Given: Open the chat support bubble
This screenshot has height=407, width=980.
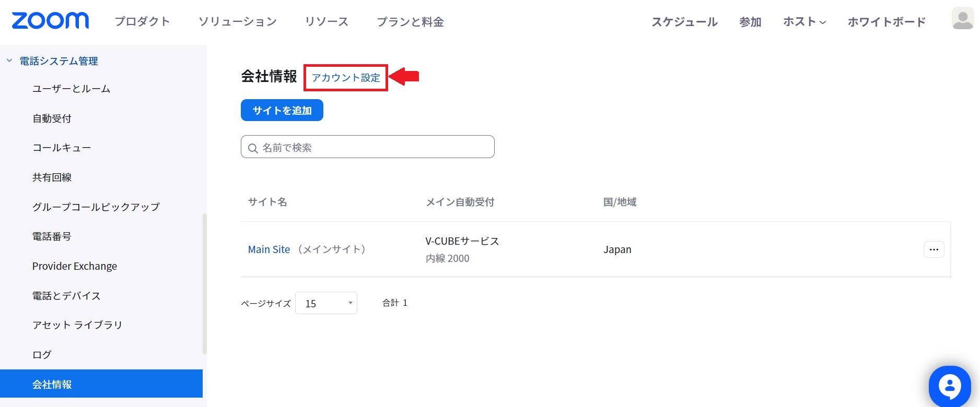Looking at the screenshot, I should (949, 386).
